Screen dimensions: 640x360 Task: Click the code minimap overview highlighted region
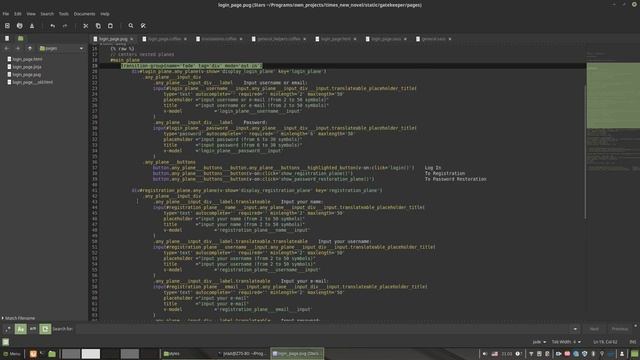point(613,95)
